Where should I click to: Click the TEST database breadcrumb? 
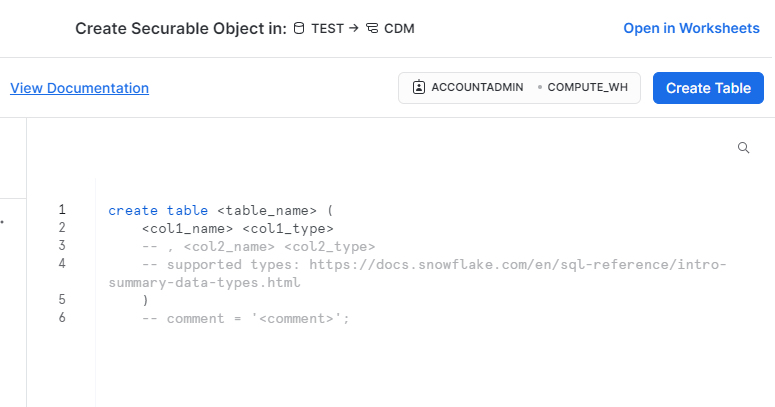(x=327, y=29)
